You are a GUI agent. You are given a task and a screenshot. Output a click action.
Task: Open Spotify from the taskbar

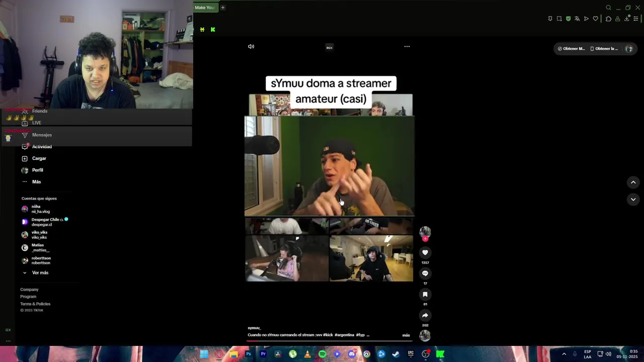(323, 354)
